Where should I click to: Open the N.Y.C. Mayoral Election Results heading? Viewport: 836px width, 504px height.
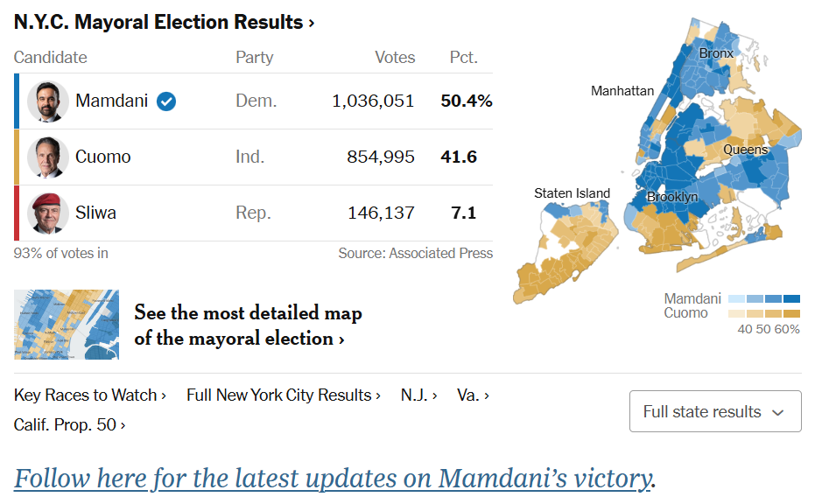click(165, 23)
